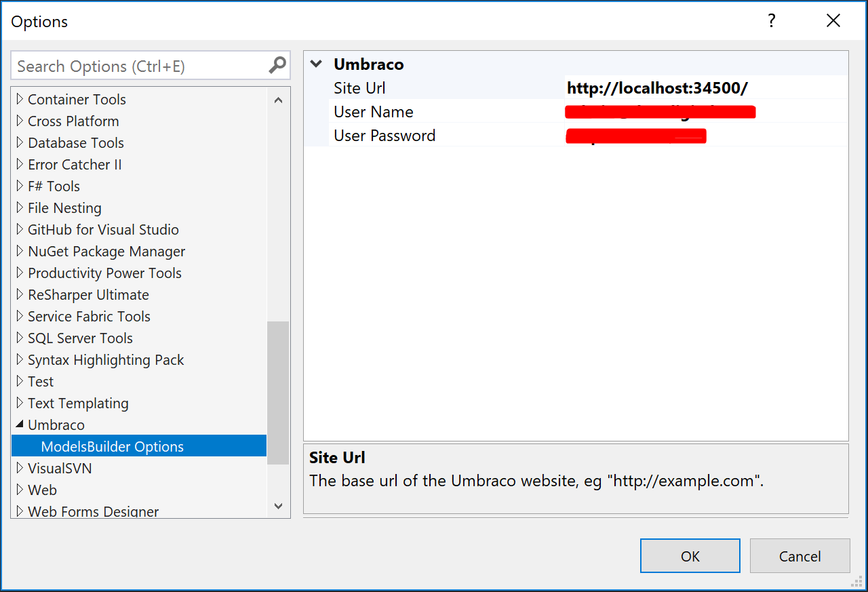This screenshot has height=592, width=868.
Task: Select Productivity Power Tools entry
Action: [104, 273]
